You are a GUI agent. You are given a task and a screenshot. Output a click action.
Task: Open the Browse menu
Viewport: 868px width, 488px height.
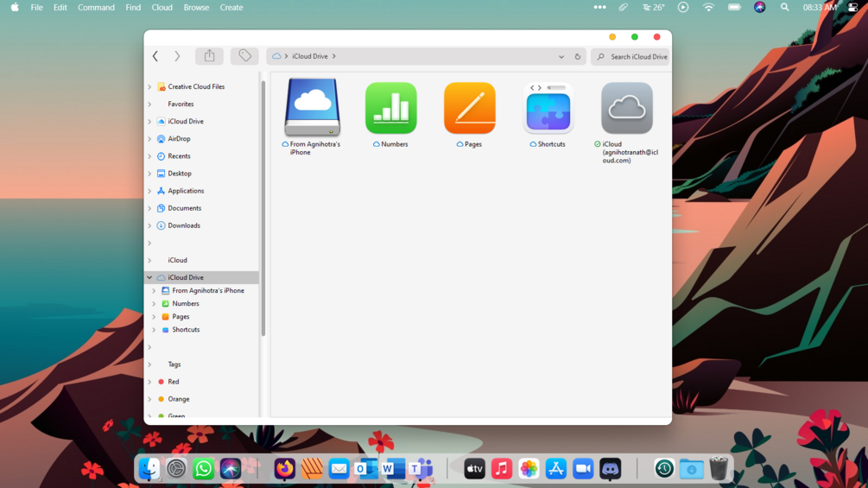click(x=196, y=8)
